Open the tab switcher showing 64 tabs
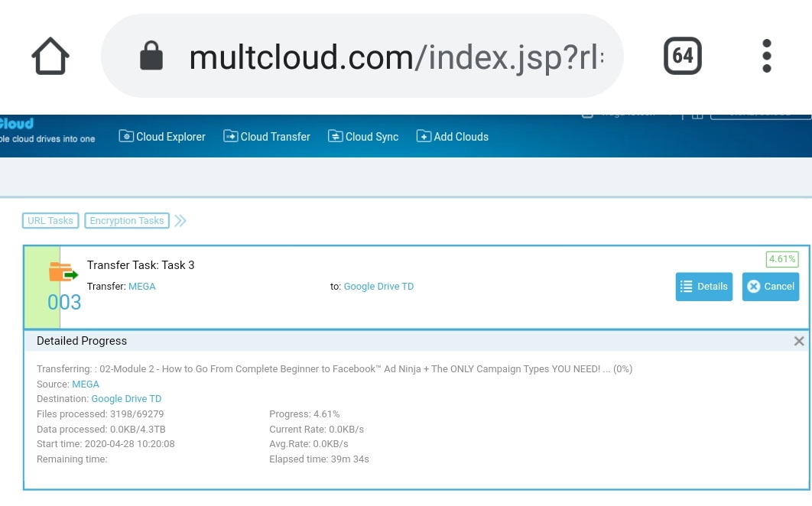This screenshot has width=812, height=506. tap(682, 56)
